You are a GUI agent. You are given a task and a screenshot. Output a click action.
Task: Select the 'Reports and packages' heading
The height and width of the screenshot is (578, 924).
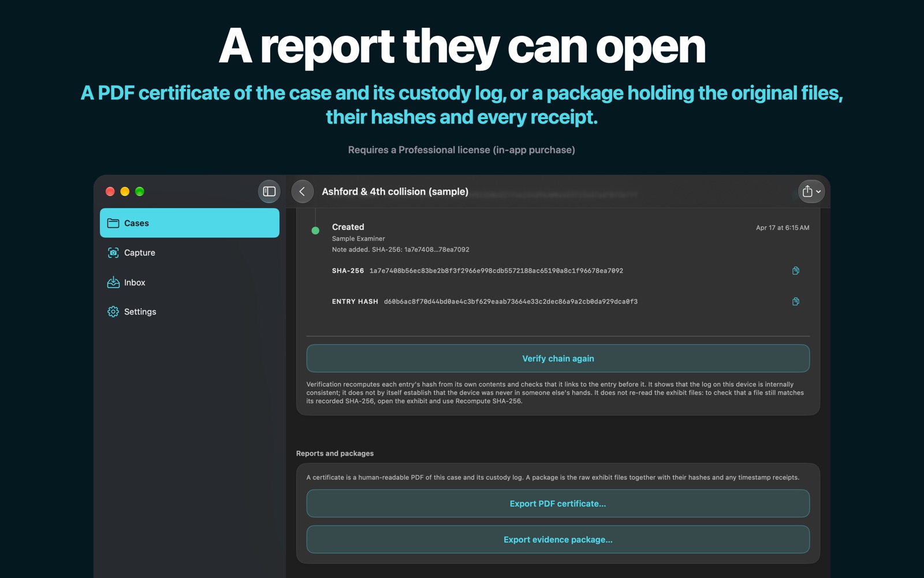tap(335, 453)
